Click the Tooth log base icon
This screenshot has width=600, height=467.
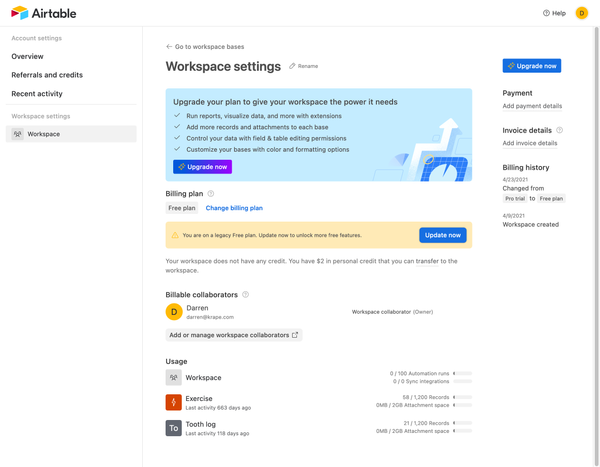[x=174, y=428]
